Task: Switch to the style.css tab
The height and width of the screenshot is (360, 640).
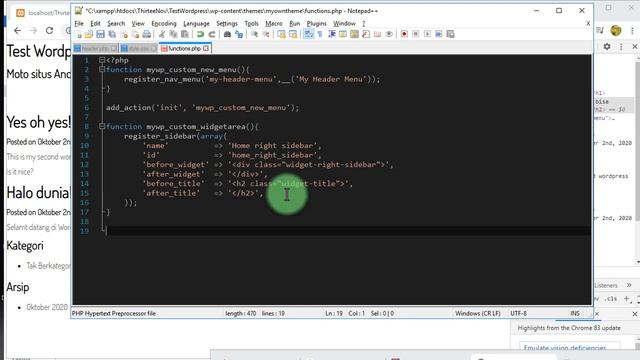Action: pos(139,49)
